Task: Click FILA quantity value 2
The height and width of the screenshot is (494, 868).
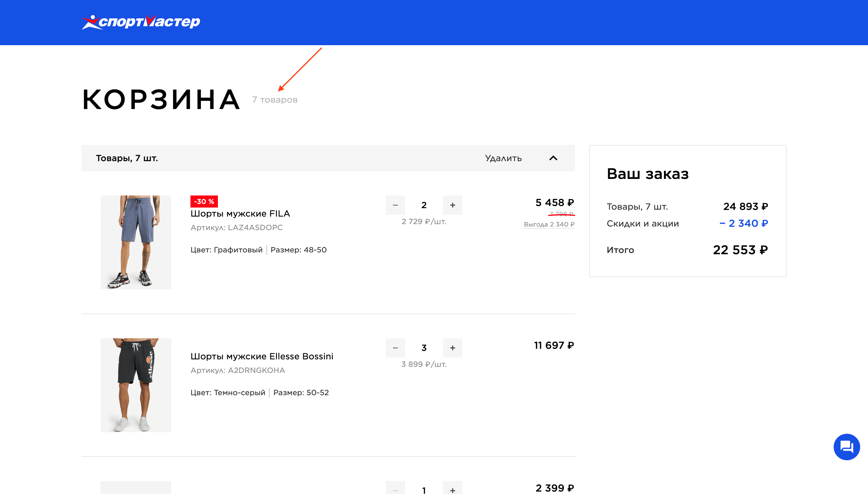Action: point(424,205)
